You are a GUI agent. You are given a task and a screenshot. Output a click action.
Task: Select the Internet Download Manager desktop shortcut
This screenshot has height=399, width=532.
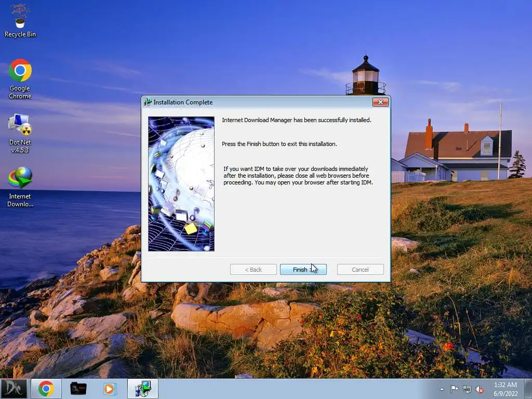tap(20, 187)
